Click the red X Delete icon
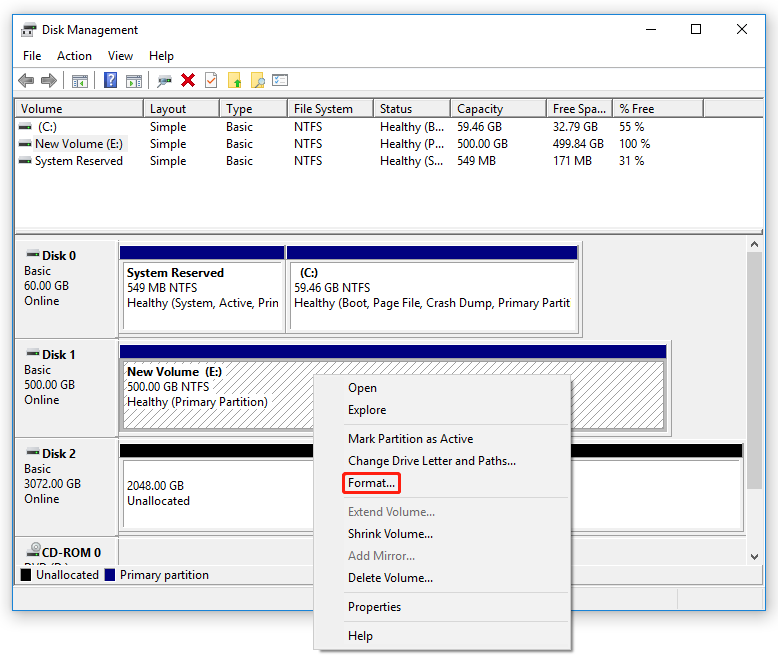778x665 pixels. (188, 80)
